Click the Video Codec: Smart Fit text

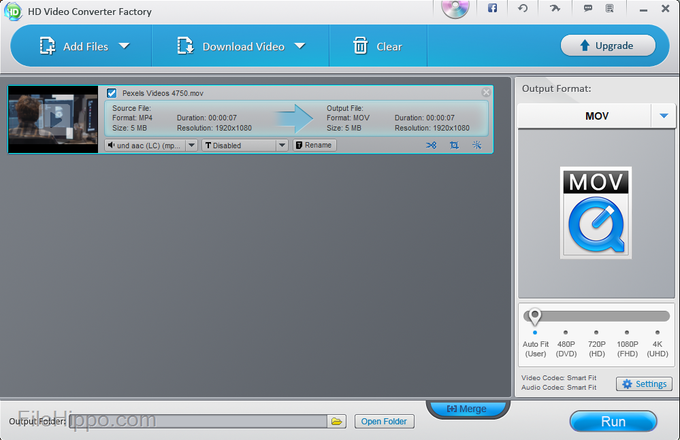click(559, 378)
